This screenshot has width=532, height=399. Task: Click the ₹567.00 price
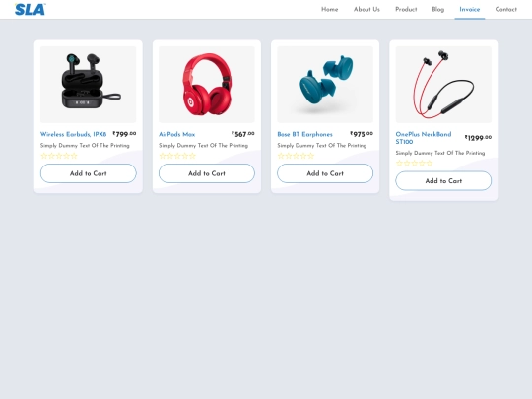[x=243, y=134]
